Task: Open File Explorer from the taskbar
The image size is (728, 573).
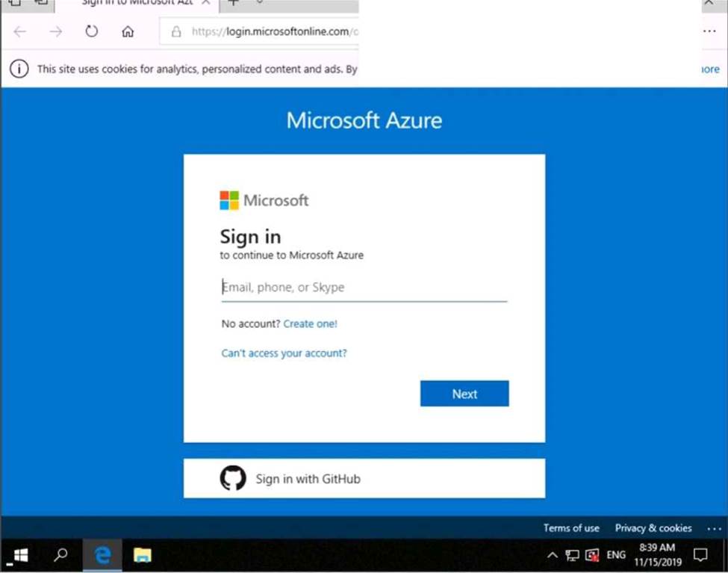Action: pyautogui.click(x=142, y=555)
